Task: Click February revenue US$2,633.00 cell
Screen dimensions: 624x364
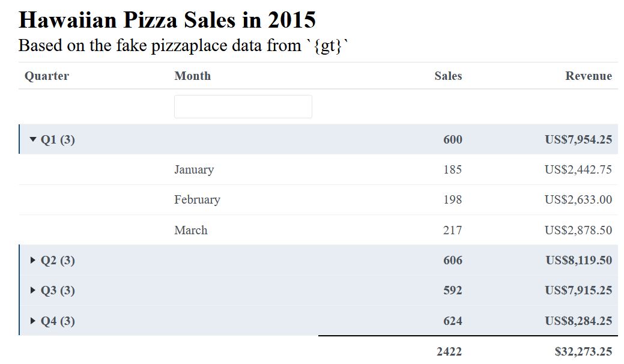Action: tap(578, 199)
